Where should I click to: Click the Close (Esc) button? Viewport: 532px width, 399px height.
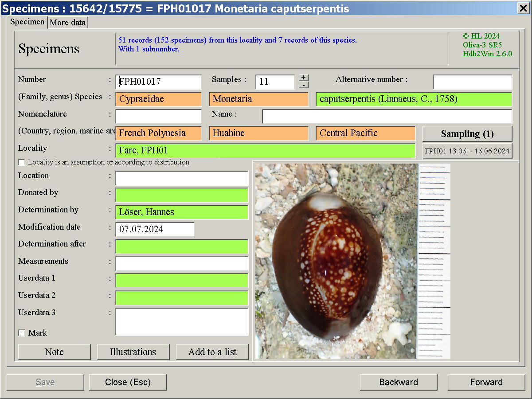click(x=128, y=382)
